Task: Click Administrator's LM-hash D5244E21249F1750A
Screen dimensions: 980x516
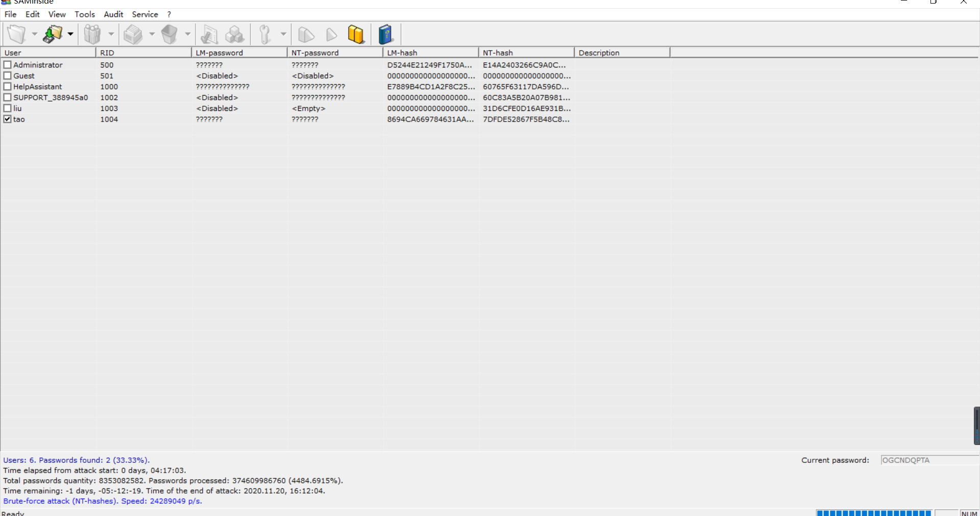Action: tap(430, 65)
